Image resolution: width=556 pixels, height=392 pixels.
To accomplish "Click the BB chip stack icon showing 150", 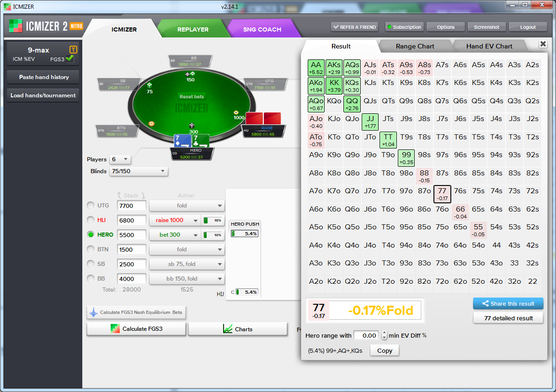I will (190, 74).
